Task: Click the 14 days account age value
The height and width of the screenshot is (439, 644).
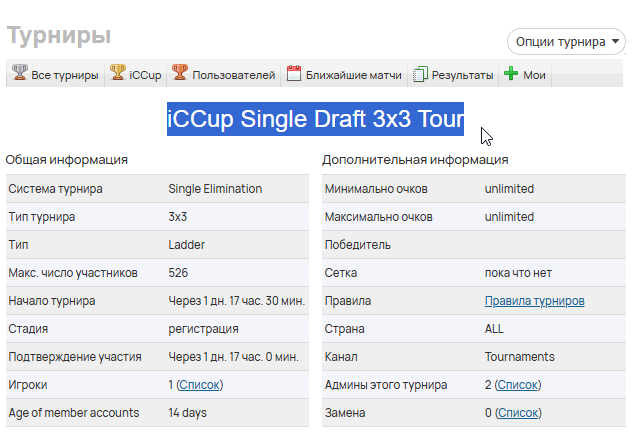Action: (187, 413)
